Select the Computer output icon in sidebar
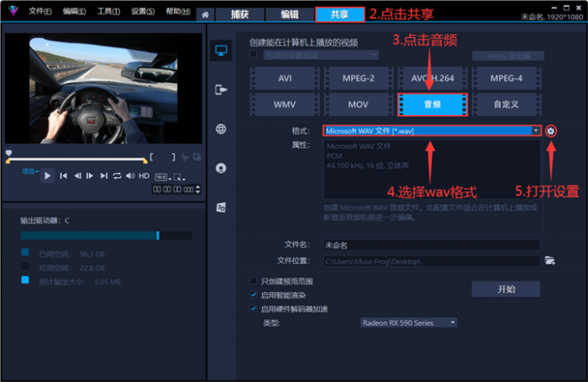 pyautogui.click(x=220, y=50)
